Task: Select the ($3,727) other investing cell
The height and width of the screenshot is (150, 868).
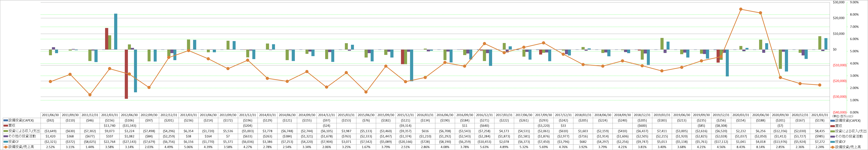Action: 800,137
